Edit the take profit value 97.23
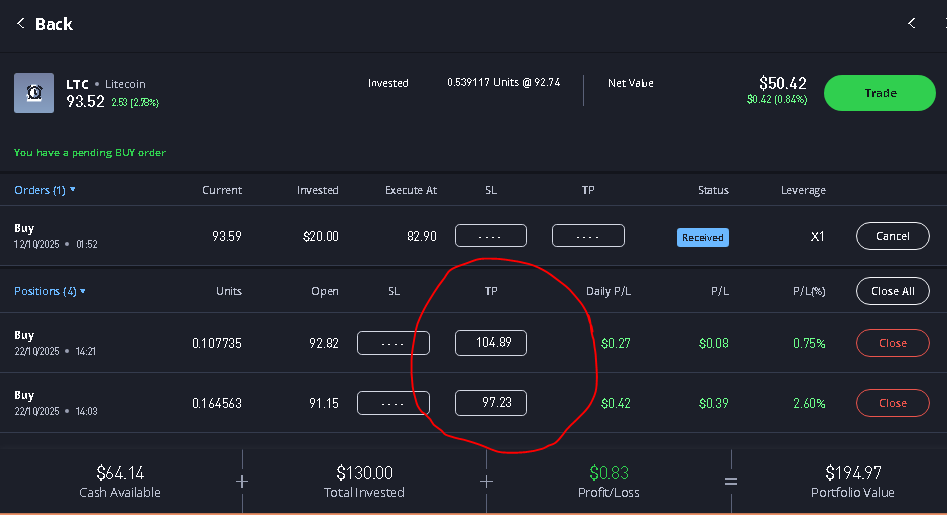This screenshot has height=515, width=947. tap(490, 403)
